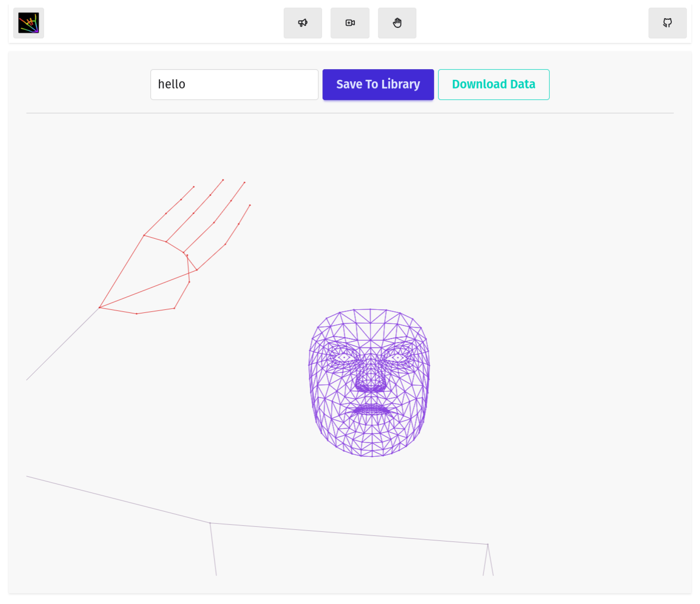Click the gray forearm line below wrist

63,344
